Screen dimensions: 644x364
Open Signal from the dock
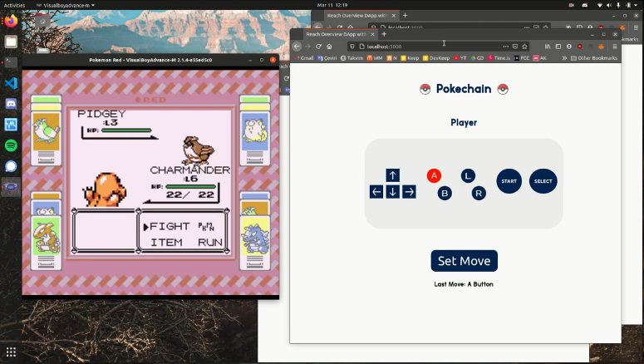tap(11, 166)
